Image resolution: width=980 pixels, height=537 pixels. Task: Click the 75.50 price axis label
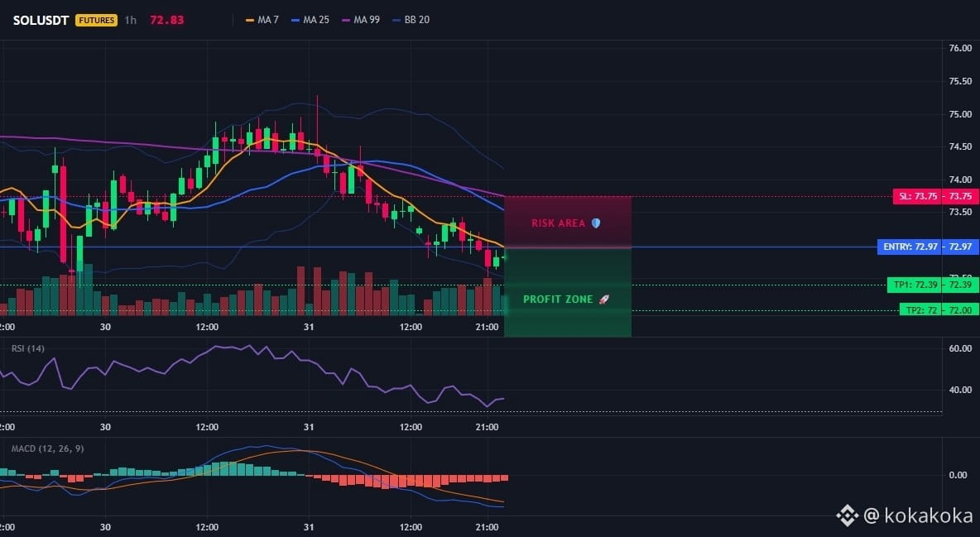click(x=960, y=81)
